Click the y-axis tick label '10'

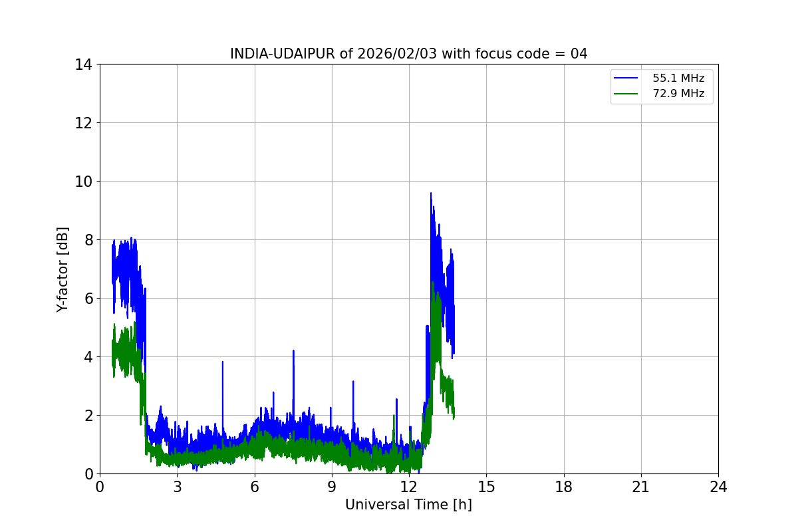pyautogui.click(x=84, y=182)
